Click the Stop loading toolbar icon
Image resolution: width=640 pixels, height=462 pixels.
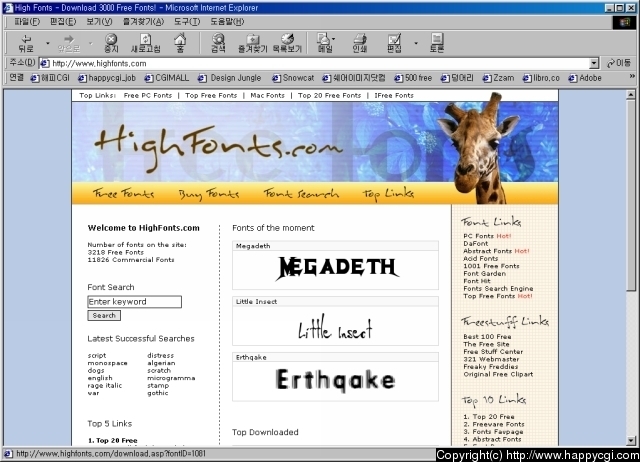pyautogui.click(x=111, y=43)
